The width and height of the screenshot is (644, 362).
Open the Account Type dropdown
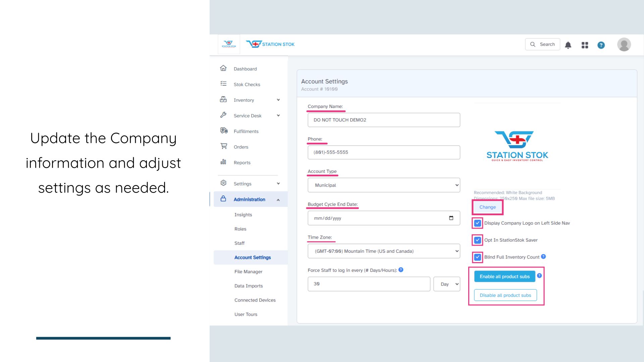384,185
